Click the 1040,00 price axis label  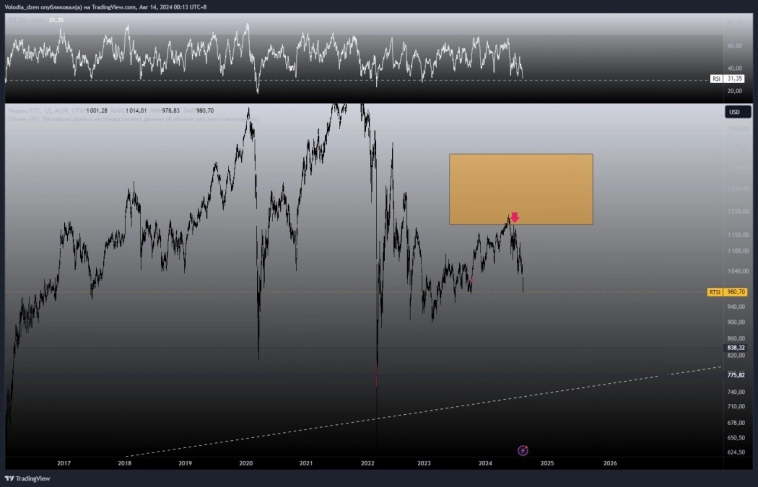coord(736,271)
